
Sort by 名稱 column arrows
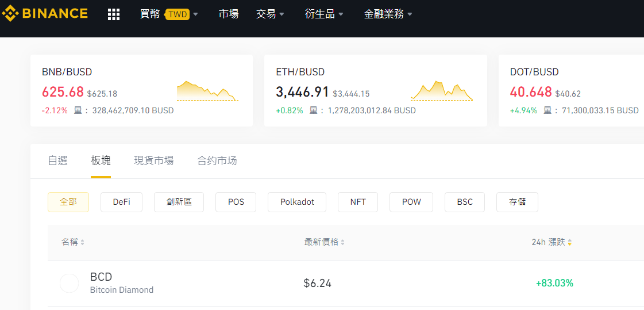click(82, 243)
